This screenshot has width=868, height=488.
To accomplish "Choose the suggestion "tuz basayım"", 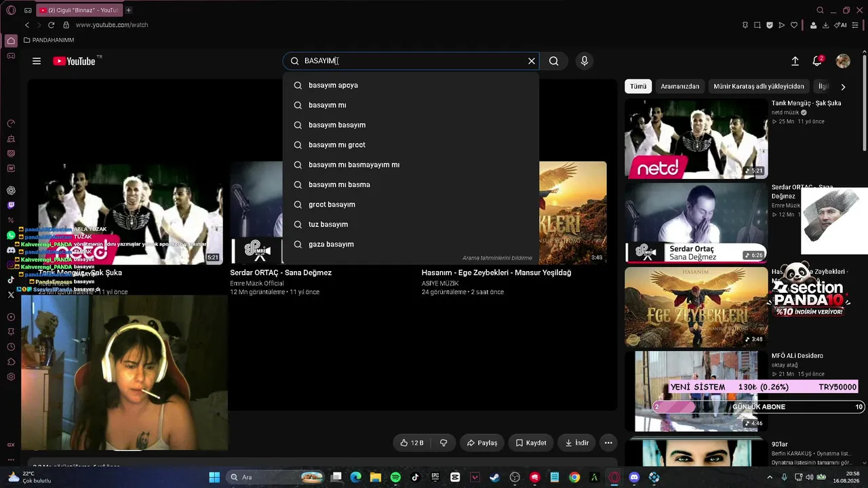I will tap(411, 224).
